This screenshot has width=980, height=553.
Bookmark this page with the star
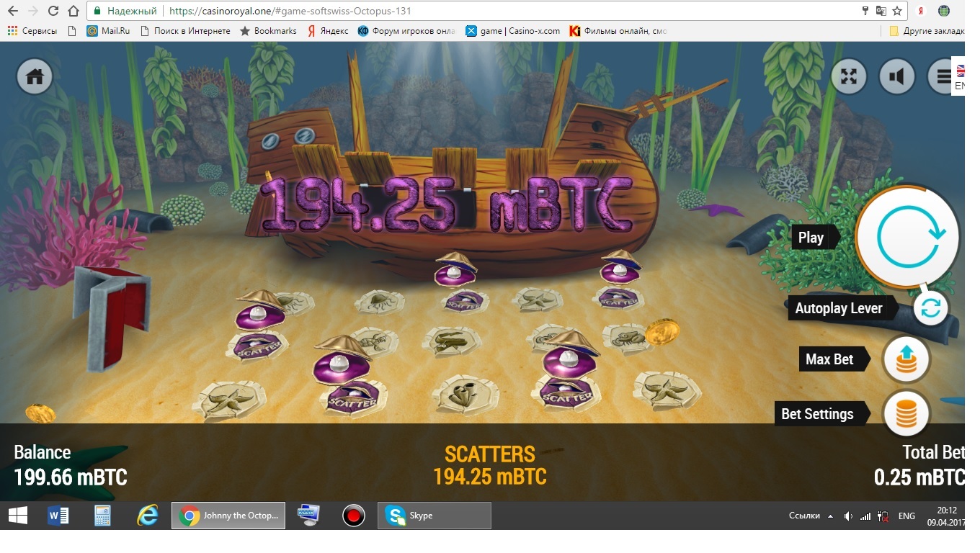(897, 11)
